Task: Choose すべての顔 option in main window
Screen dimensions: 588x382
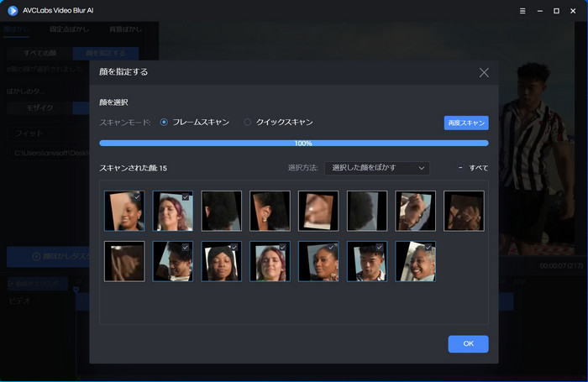Action: [39, 53]
